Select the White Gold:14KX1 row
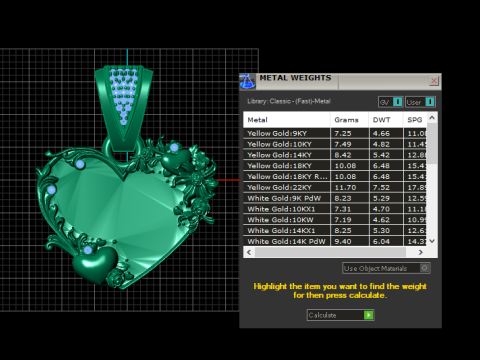Image resolution: width=480 pixels, height=360 pixels. 335,231
